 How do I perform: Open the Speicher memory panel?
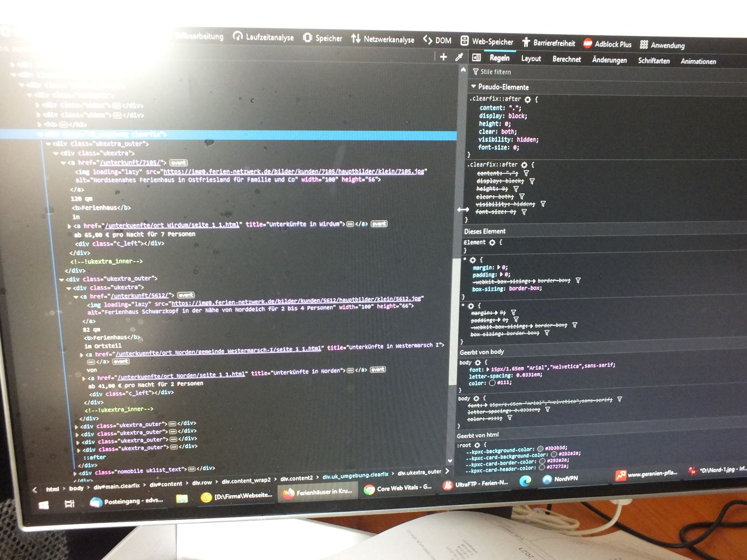pyautogui.click(x=323, y=38)
